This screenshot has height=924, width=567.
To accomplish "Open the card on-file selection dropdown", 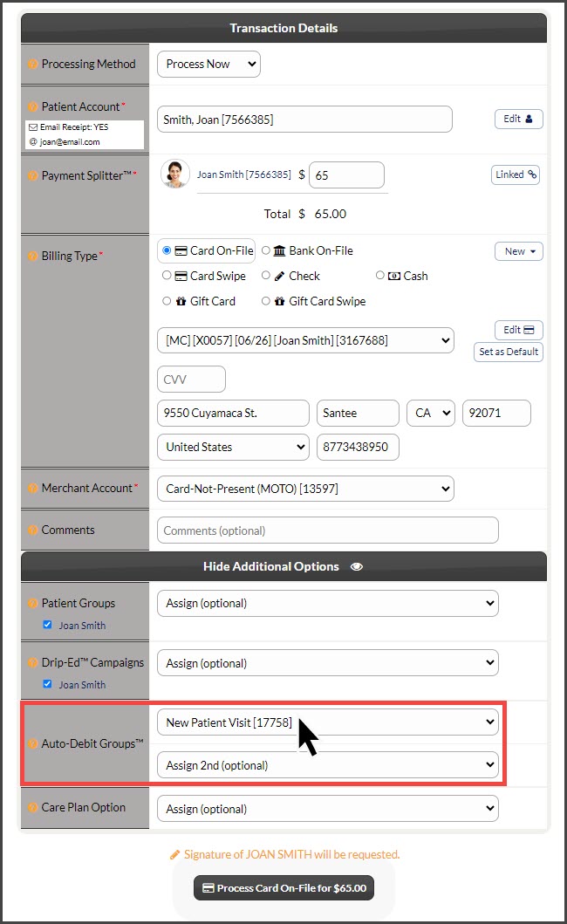I will click(x=305, y=340).
